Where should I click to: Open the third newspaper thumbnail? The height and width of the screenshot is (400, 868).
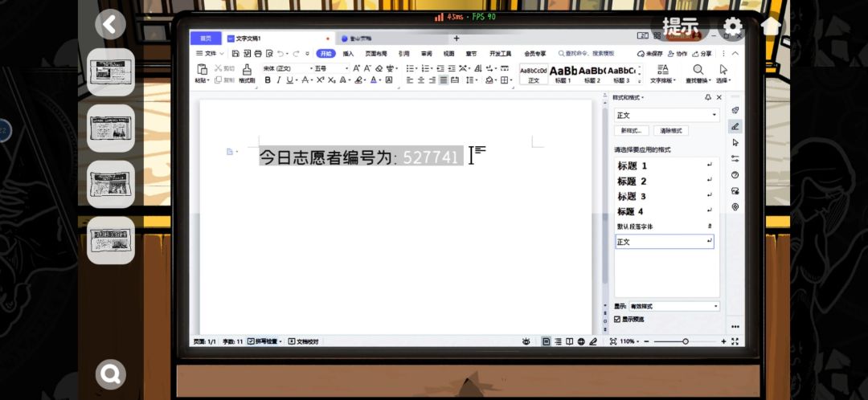[111, 184]
